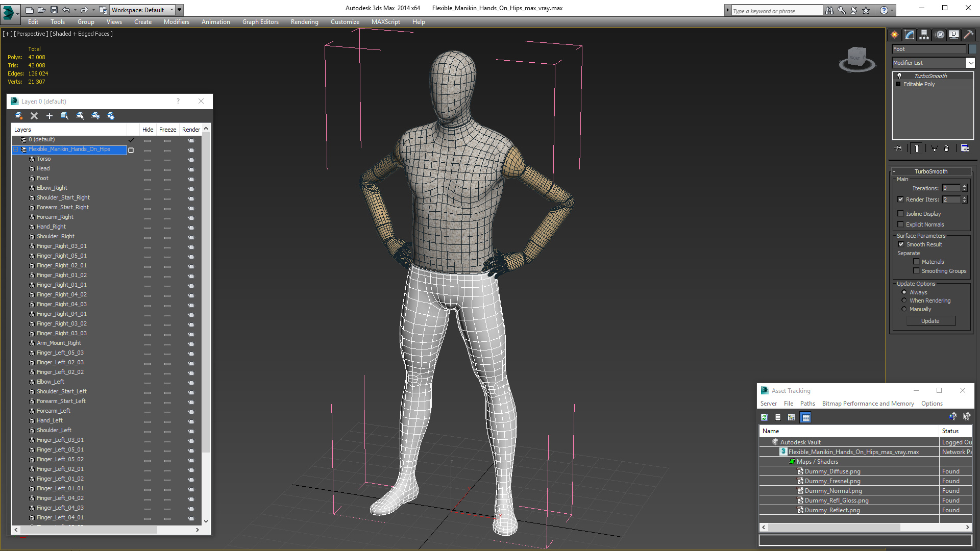Switch to the Hierarchy command panel tab
Screen dimensions: 980x551
(x=924, y=35)
